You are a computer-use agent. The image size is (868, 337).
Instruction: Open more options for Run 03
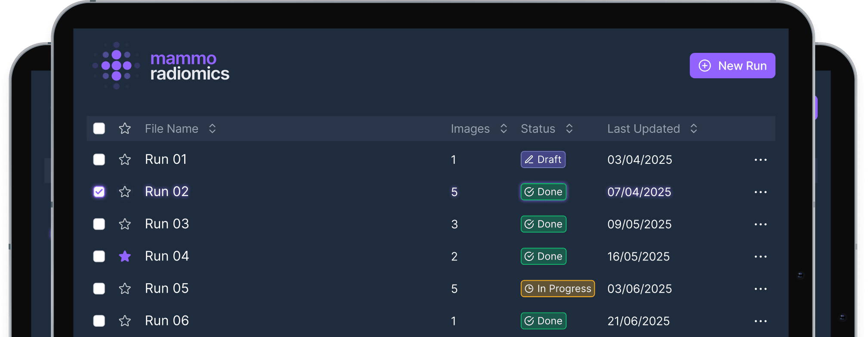tap(760, 224)
